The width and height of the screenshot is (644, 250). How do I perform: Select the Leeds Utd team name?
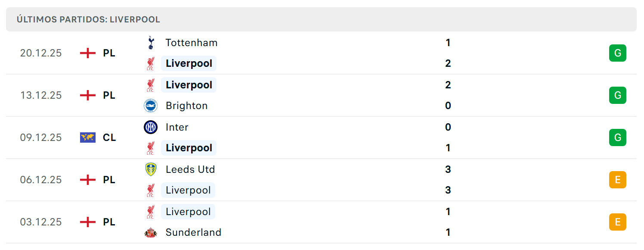[x=190, y=169]
